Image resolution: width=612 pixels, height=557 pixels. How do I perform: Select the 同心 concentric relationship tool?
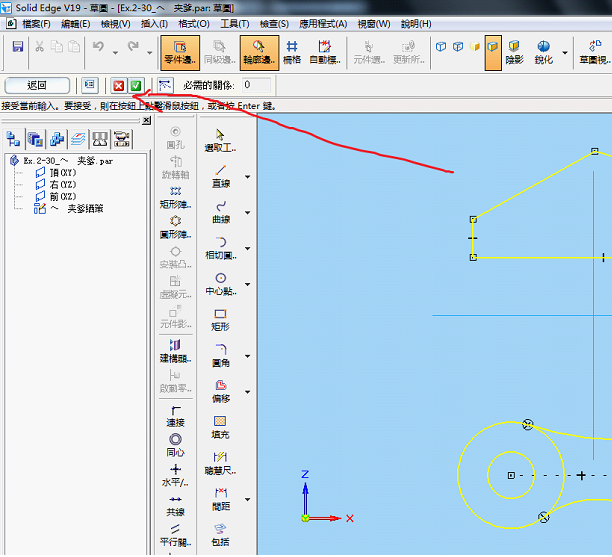coord(175,446)
